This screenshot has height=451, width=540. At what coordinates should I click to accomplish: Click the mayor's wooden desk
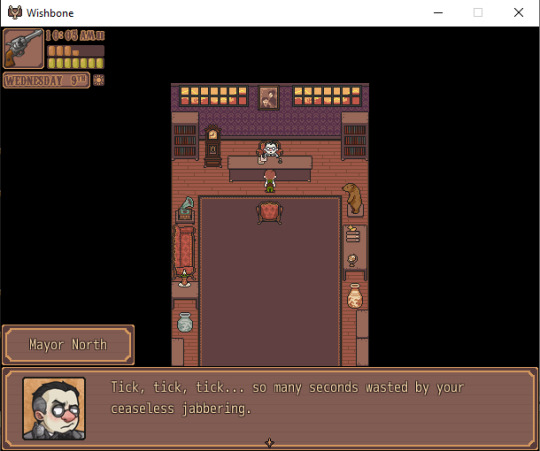(x=270, y=168)
